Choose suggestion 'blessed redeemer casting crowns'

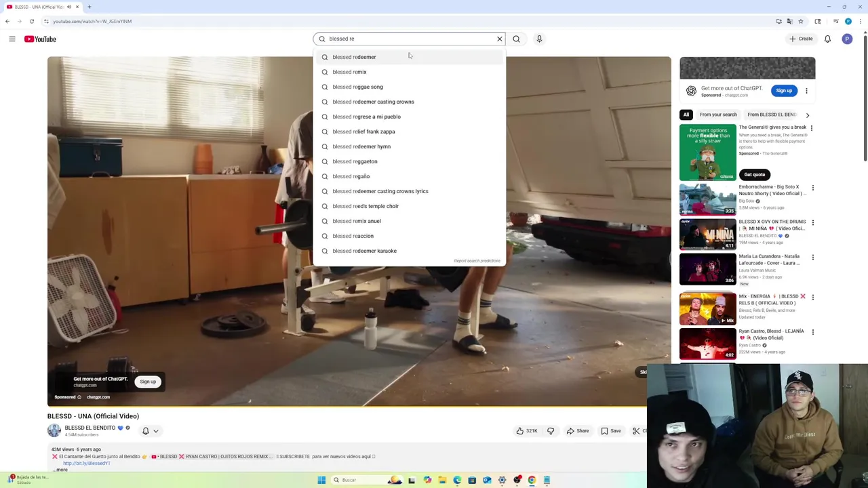pos(410,102)
